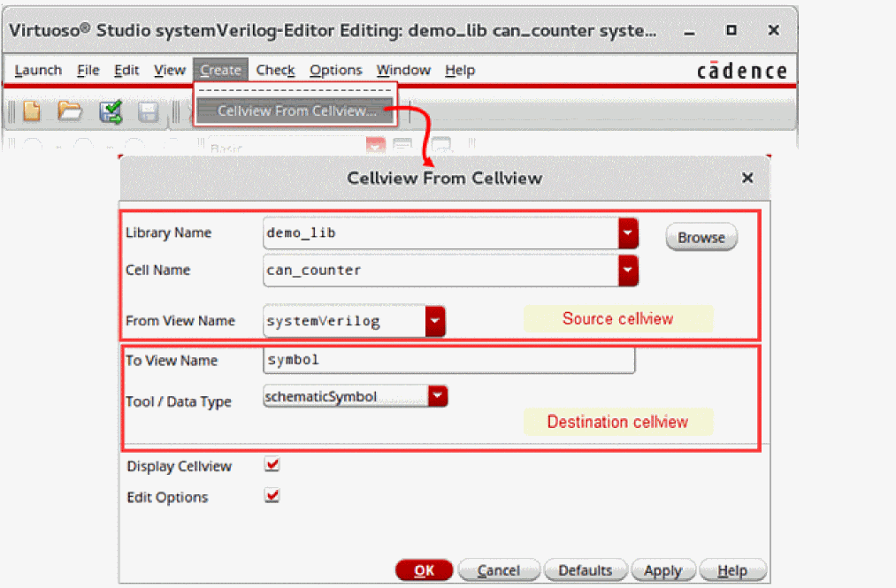Click the To View Name field
Image resolution: width=896 pixels, height=588 pixels.
448,360
